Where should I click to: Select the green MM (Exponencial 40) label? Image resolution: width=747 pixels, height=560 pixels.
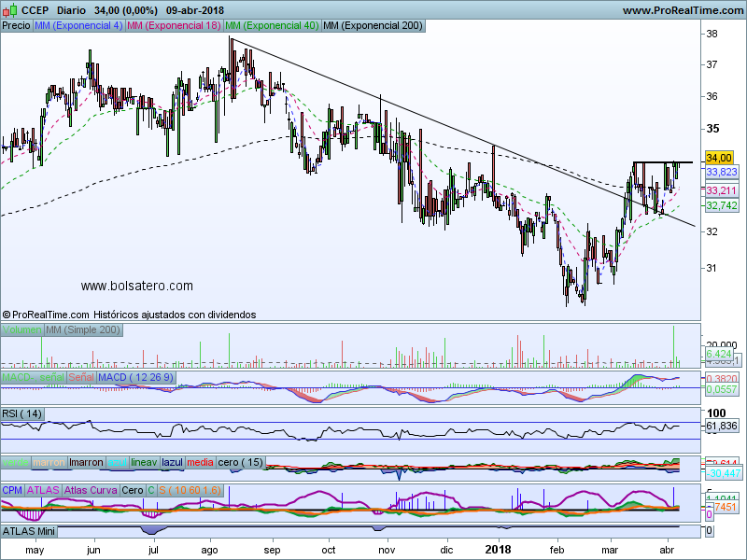[x=272, y=25]
